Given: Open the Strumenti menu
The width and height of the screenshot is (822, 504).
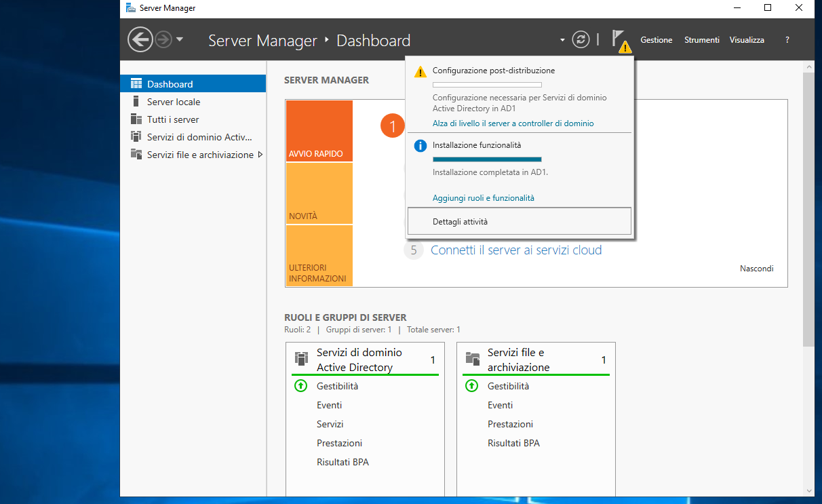Looking at the screenshot, I should click(702, 40).
